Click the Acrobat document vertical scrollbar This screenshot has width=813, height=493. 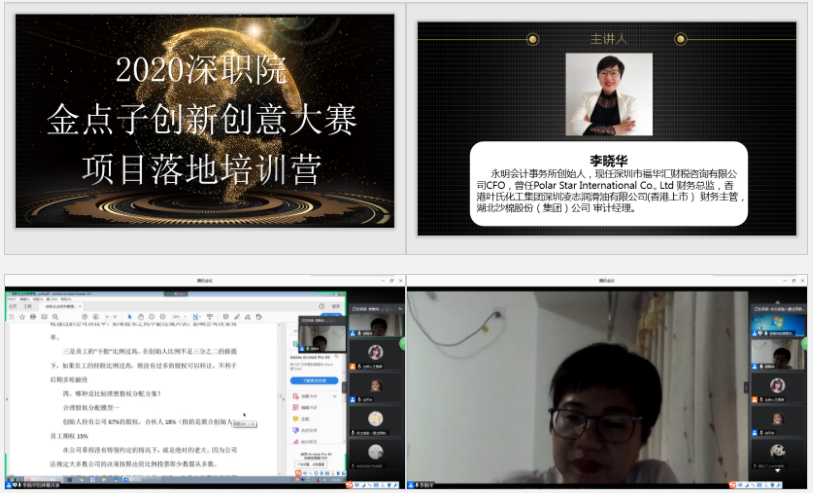pos(279,399)
